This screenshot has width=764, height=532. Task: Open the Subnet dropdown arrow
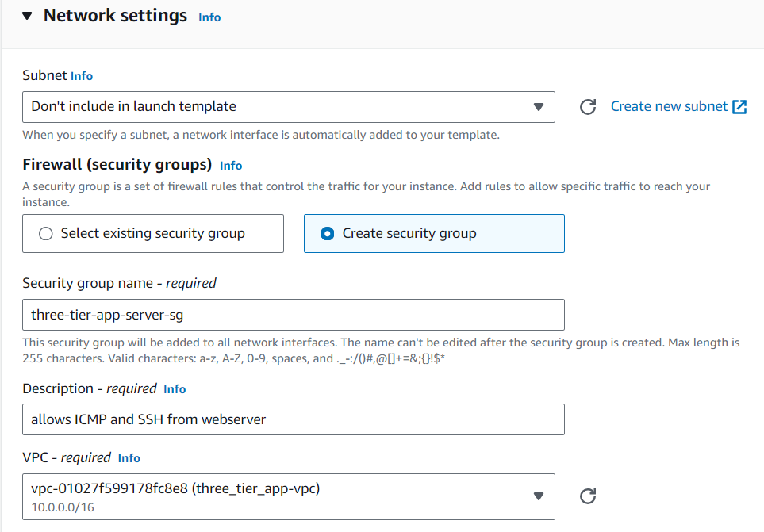[538, 107]
